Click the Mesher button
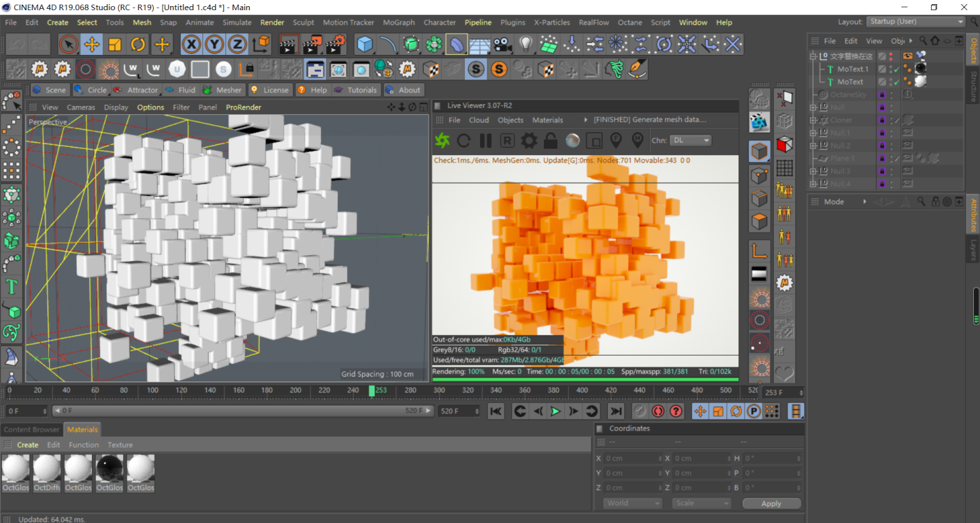Screen dimensions: 980x523 [x=222, y=90]
